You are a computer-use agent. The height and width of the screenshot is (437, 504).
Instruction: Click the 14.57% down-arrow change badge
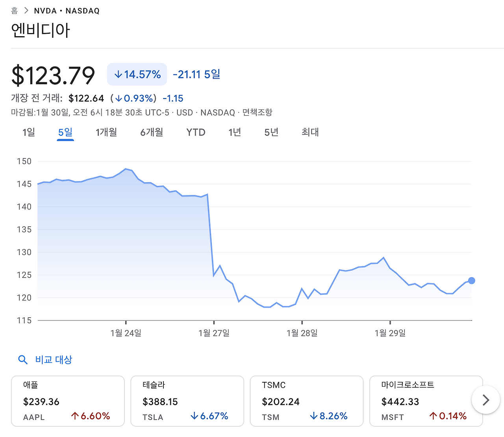pyautogui.click(x=137, y=74)
